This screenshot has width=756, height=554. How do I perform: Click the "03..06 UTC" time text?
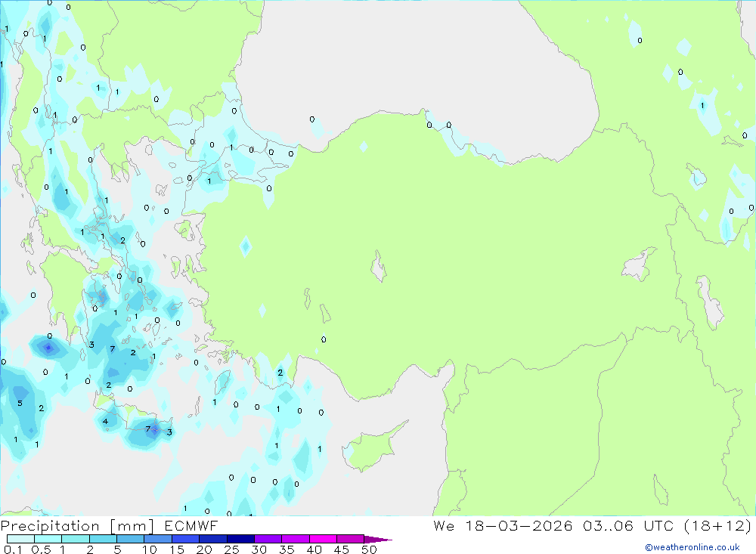629,525
